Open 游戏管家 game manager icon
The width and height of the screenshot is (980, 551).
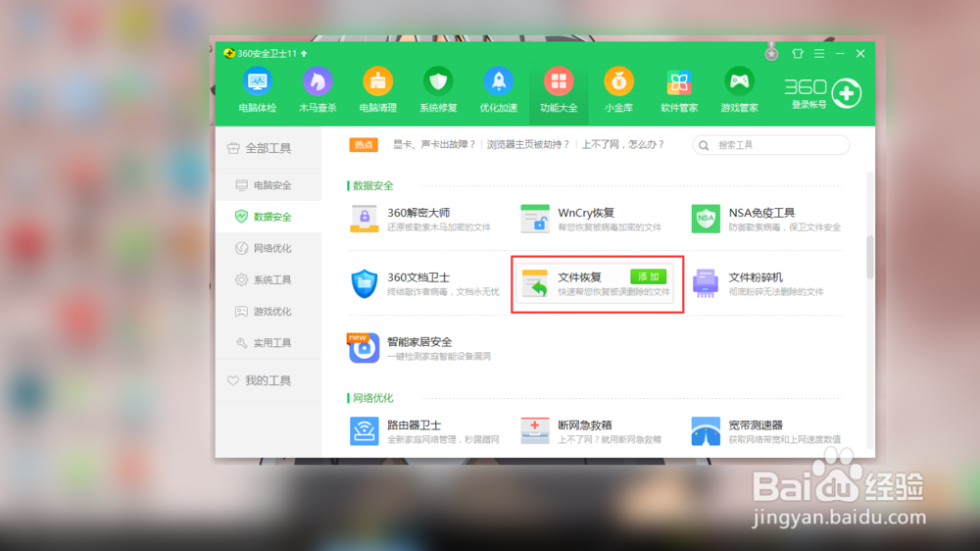click(x=739, y=82)
